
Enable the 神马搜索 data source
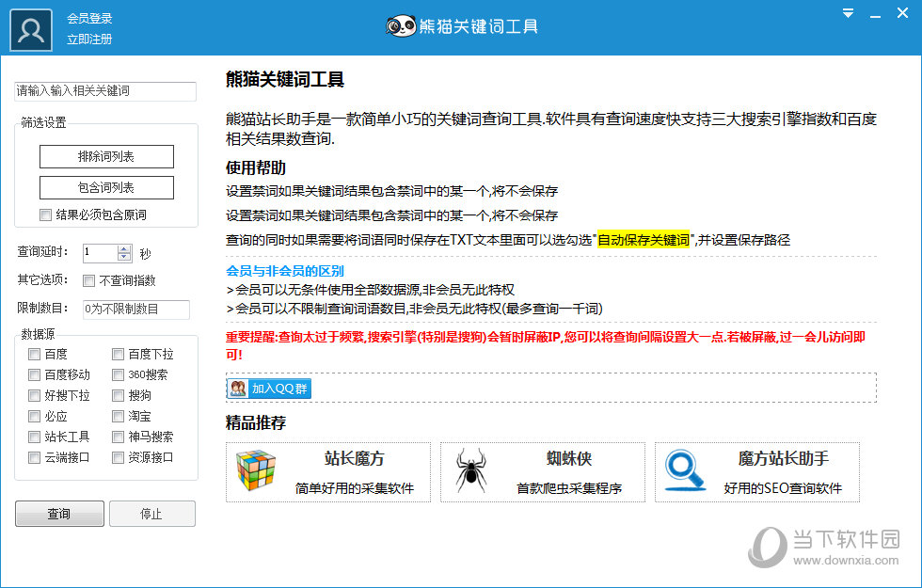coord(118,437)
